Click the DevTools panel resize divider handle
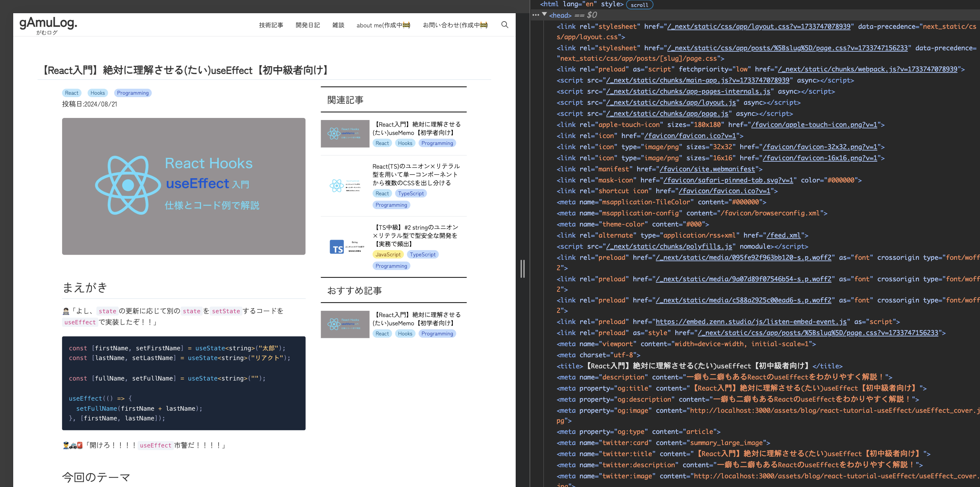Image resolution: width=980 pixels, height=487 pixels. pyautogui.click(x=522, y=269)
